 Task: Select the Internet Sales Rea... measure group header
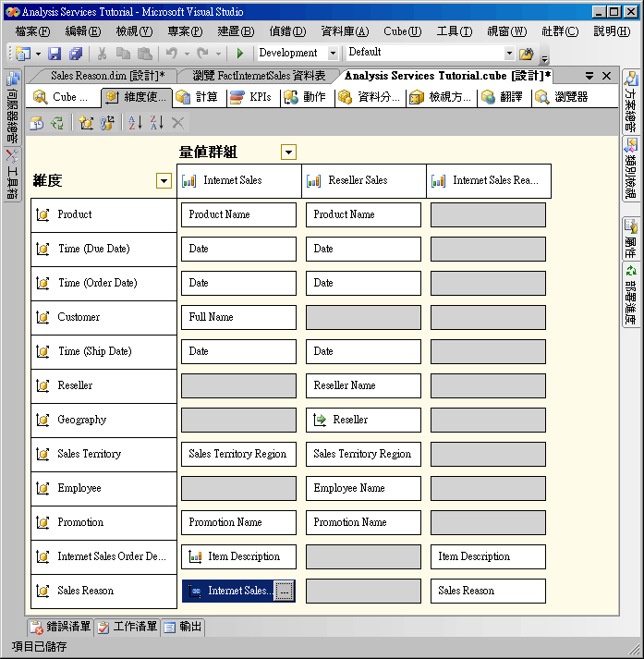click(489, 181)
